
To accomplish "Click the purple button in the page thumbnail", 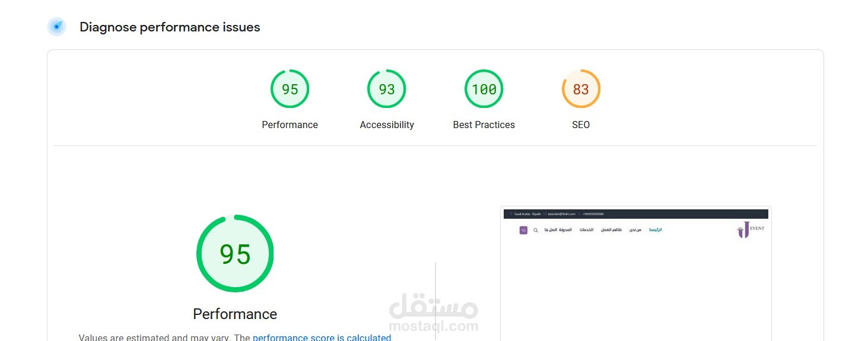I will pyautogui.click(x=523, y=230).
